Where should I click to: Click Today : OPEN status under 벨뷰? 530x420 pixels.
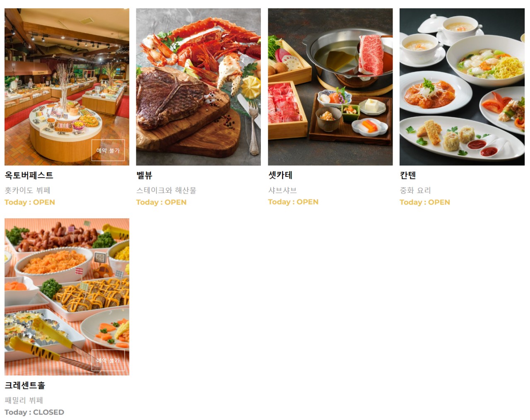point(161,202)
